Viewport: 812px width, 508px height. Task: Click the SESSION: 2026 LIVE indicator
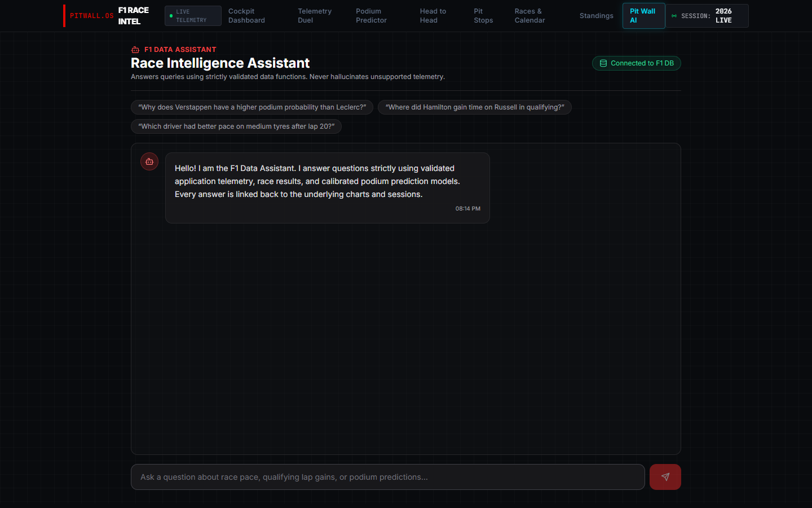(x=707, y=16)
